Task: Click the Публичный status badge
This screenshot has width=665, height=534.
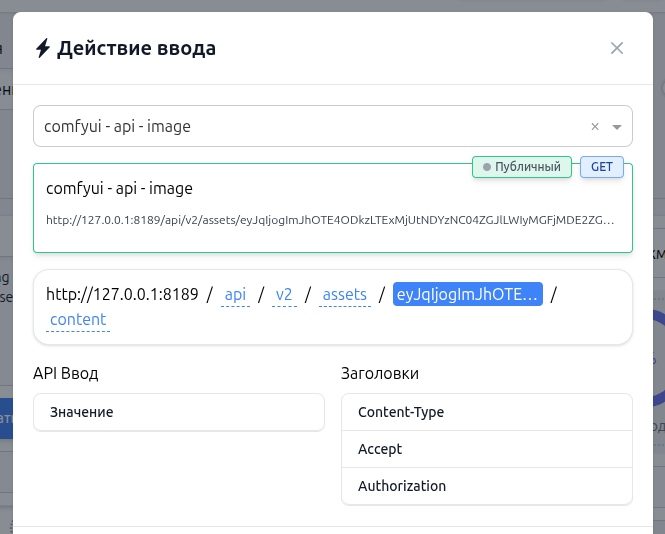Action: 522,167
